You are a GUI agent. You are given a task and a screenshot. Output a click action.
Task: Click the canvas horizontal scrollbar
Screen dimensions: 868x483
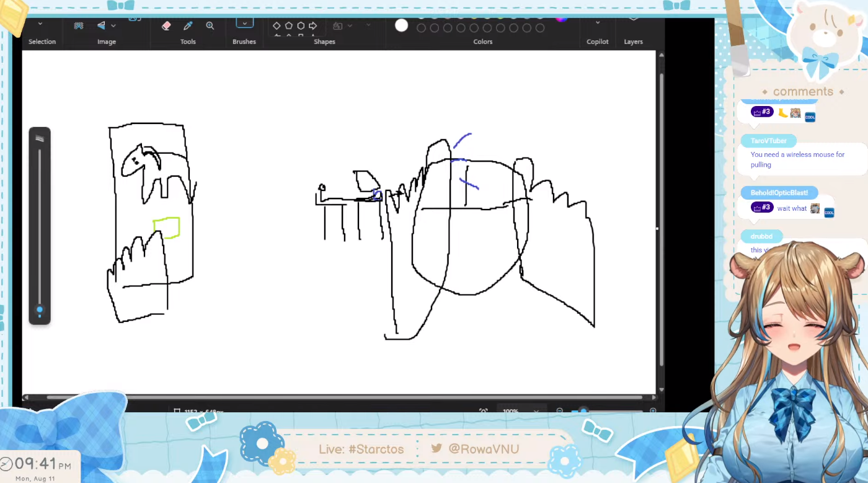tap(344, 397)
